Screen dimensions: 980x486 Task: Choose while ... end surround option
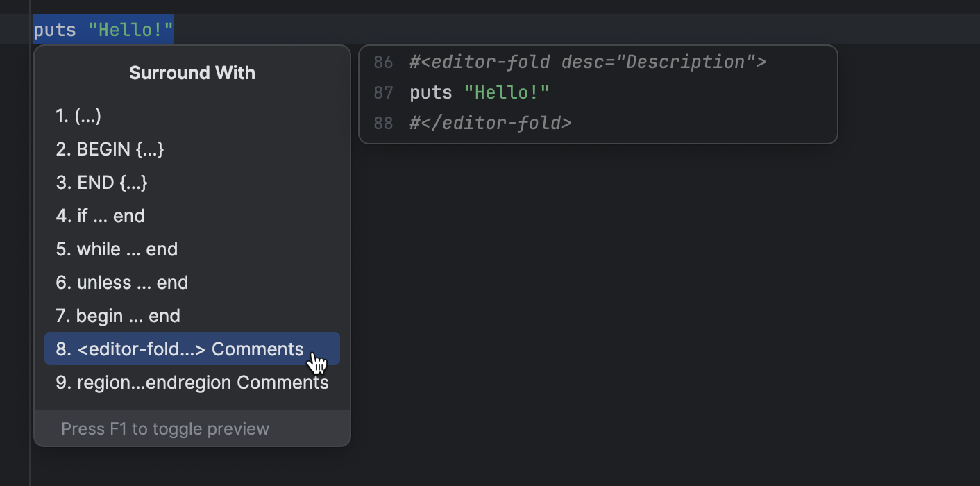click(x=117, y=249)
